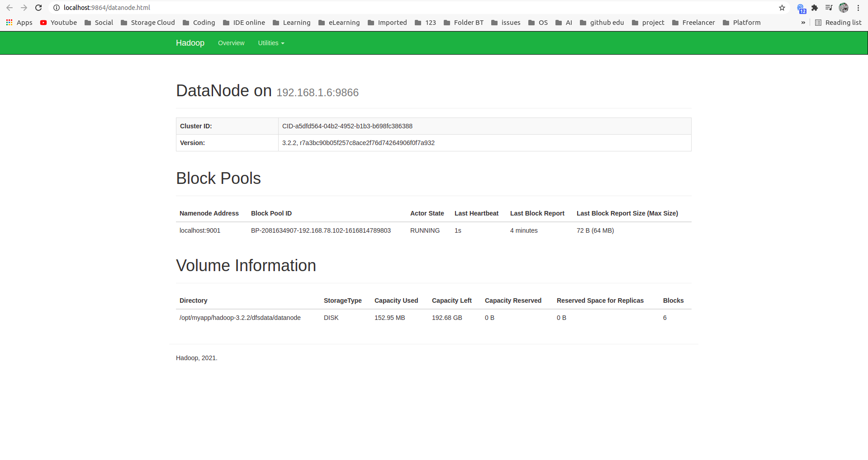View site information icon in address bar
Screen dimensions: 868x460
57,8
